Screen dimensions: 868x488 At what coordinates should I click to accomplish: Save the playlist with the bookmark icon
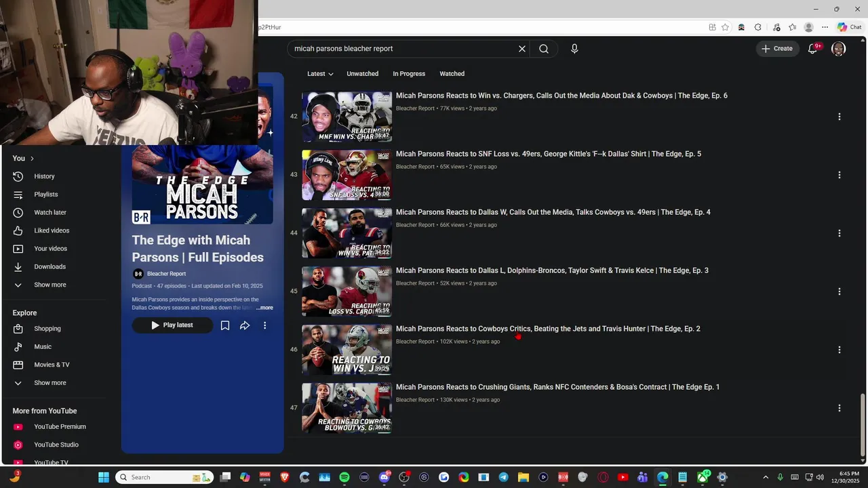point(225,325)
